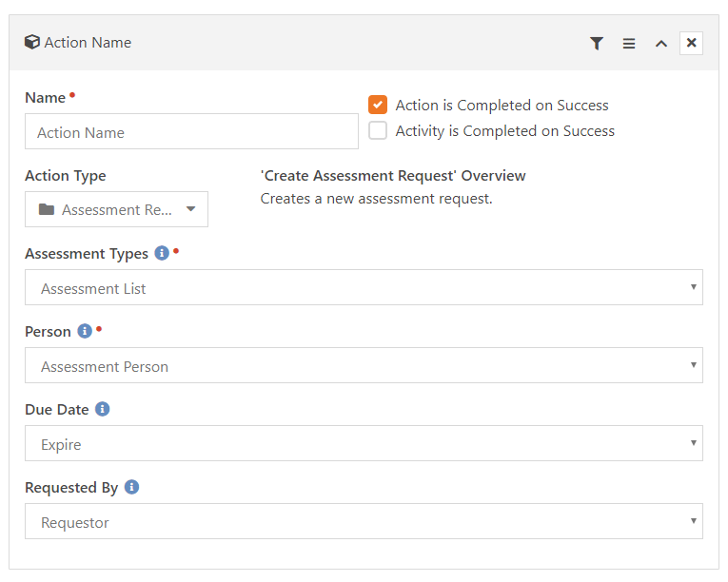Uncheck Action is Completed on Success
This screenshot has height=582, width=728.
378,105
